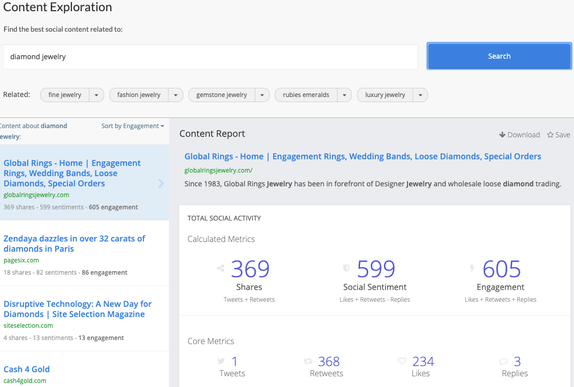Select the fine jewelry related tag
The width and height of the screenshot is (574, 387).
pos(65,95)
